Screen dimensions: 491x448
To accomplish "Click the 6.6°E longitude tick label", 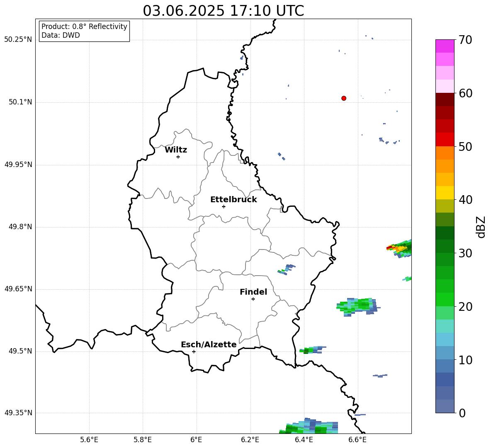I will (x=357, y=440).
